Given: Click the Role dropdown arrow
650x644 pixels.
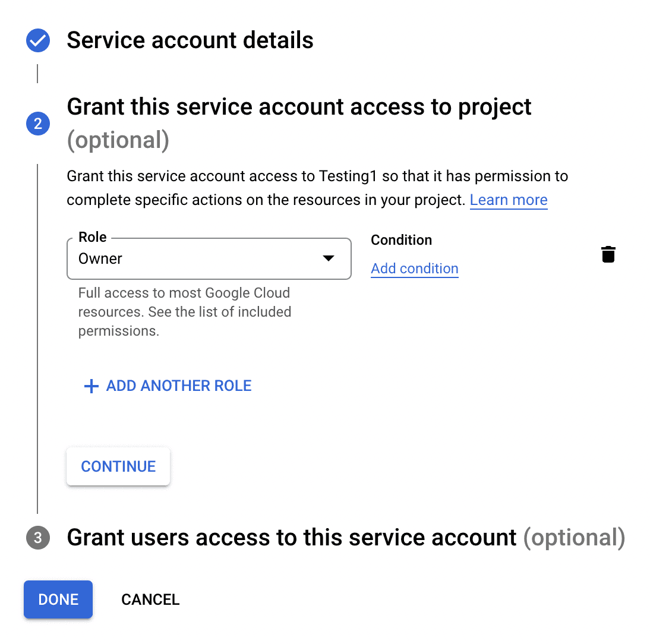Looking at the screenshot, I should click(x=329, y=258).
